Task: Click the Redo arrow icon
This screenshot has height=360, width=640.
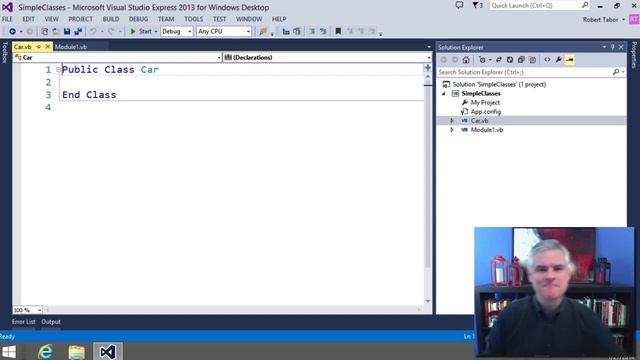Action: 111,31
